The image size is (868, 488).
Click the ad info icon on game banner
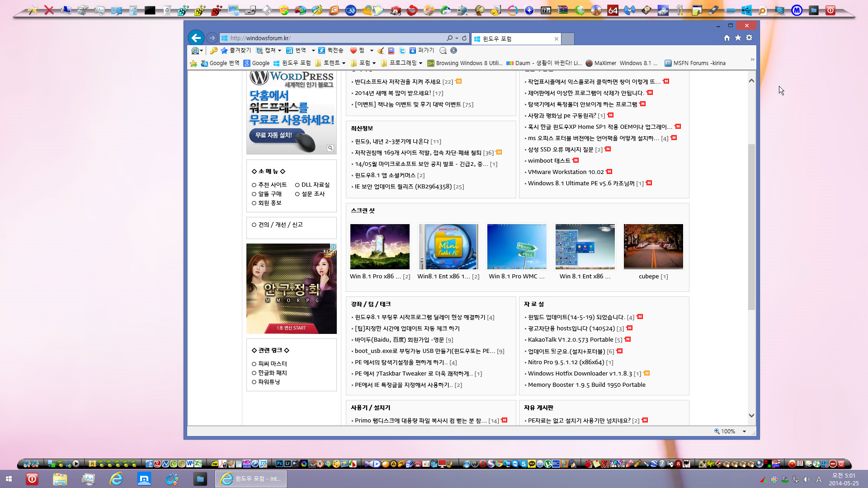click(333, 247)
